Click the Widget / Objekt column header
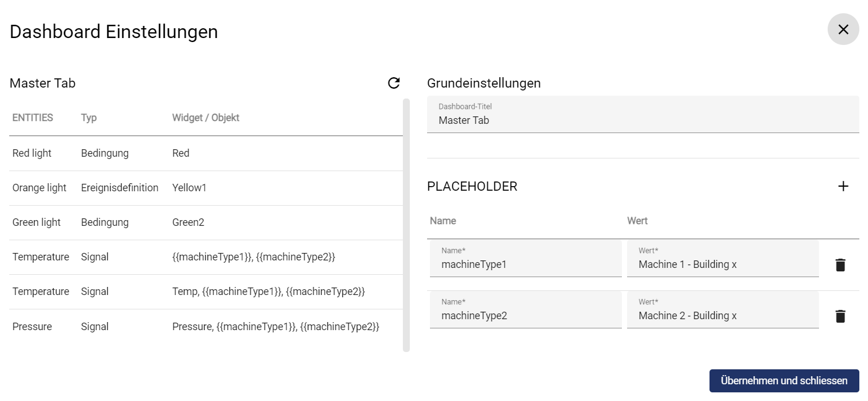The height and width of the screenshot is (401, 868). coord(206,118)
